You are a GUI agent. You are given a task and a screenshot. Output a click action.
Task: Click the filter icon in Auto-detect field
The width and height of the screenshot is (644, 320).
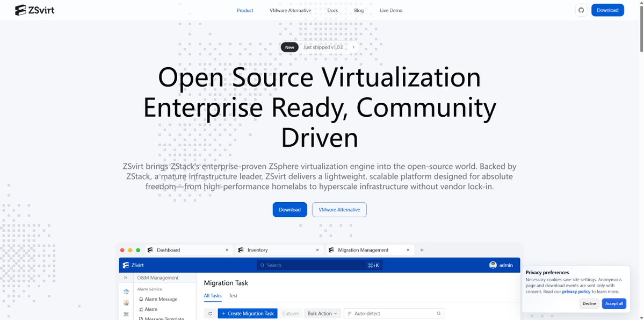click(350, 314)
